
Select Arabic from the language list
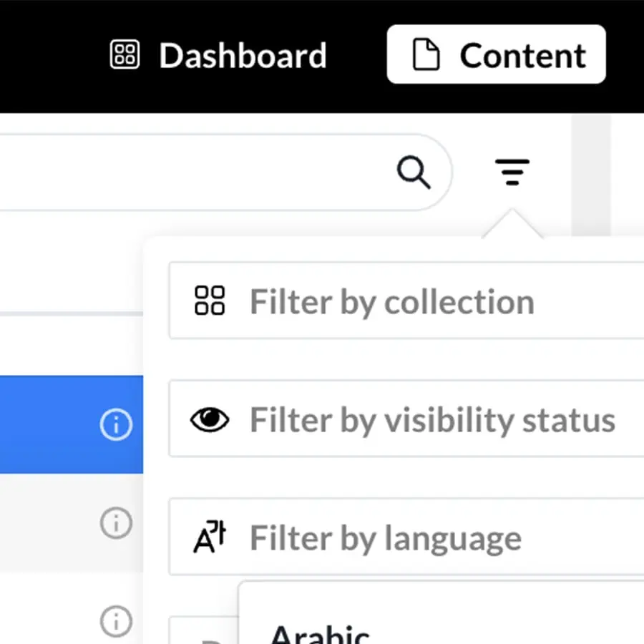tap(320, 633)
